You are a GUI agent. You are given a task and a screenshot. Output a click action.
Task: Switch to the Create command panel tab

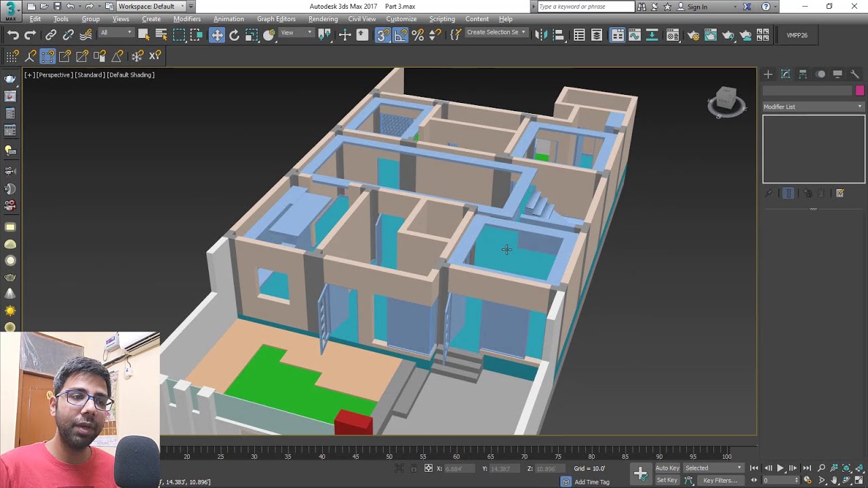[x=768, y=74]
